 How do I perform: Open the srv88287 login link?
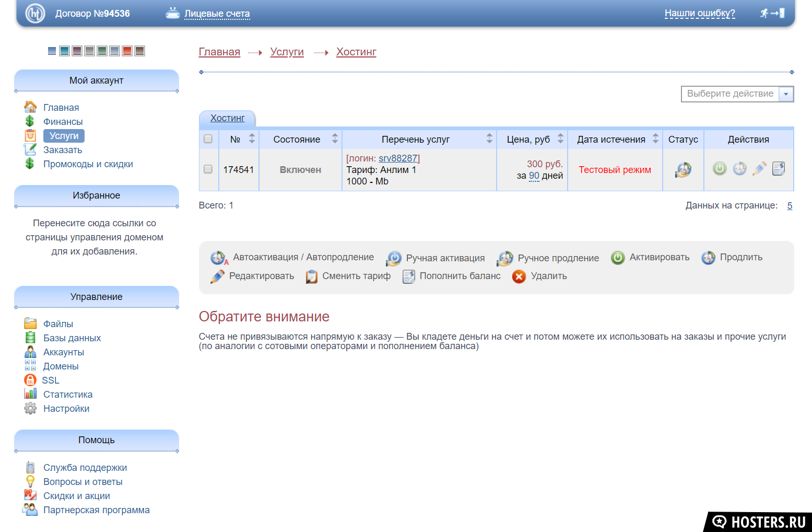398,158
